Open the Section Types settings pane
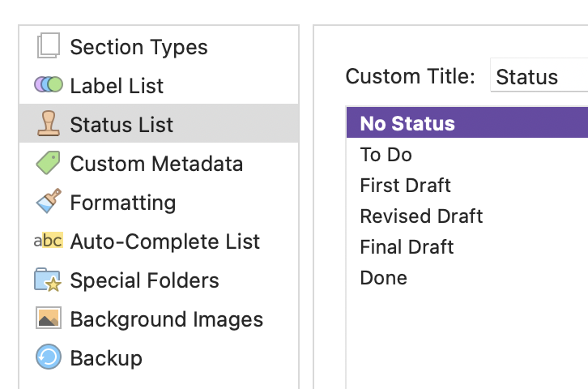 (159, 46)
